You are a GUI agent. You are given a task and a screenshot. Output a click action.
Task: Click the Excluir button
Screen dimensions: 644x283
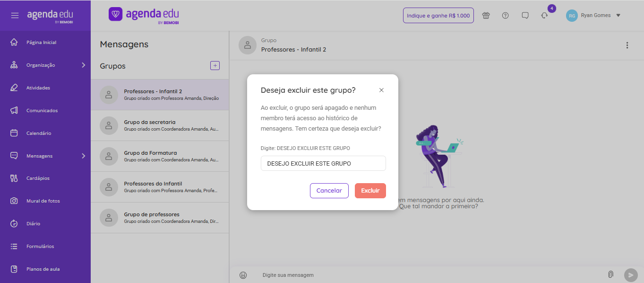tap(370, 190)
